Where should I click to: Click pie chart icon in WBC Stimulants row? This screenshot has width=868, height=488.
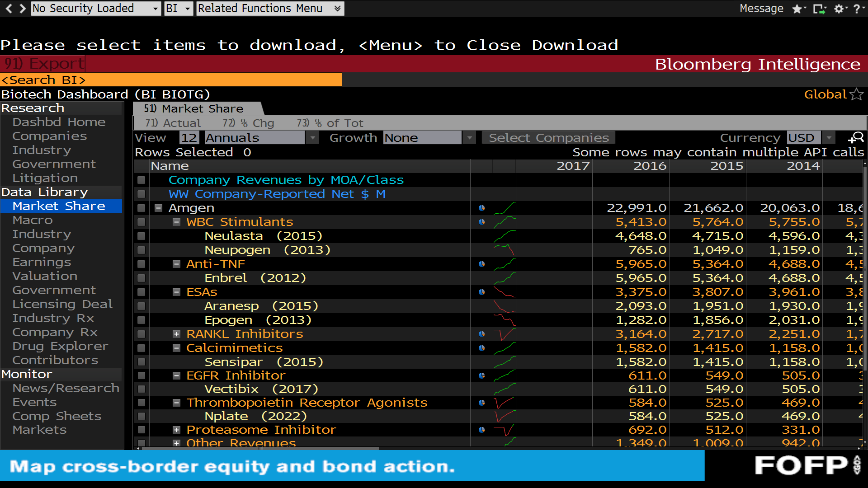[481, 222]
